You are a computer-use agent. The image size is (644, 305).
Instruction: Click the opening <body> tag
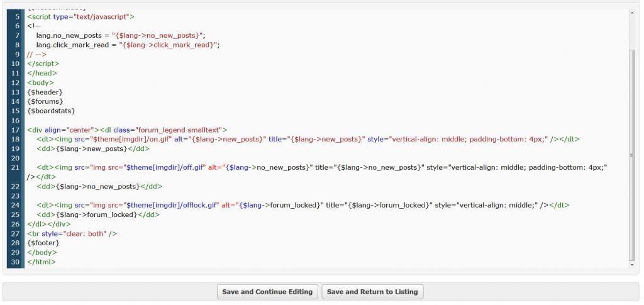(41, 83)
